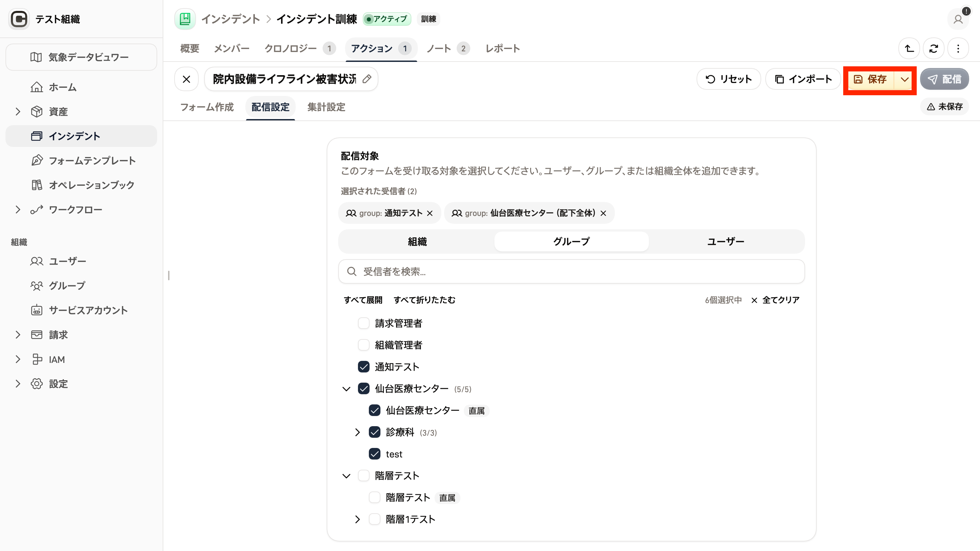Click the テスト組織 organization logo icon
The width and height of the screenshot is (980, 551).
[19, 19]
